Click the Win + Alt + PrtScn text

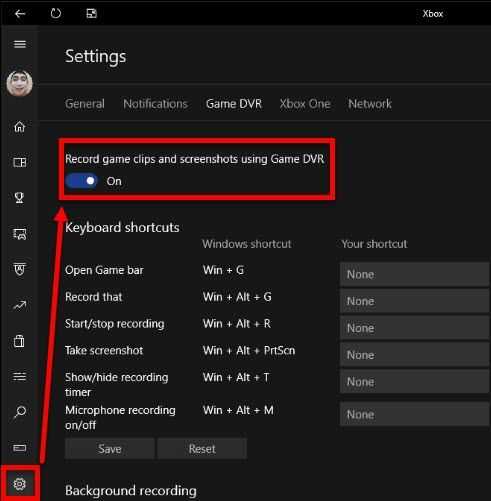249,350
